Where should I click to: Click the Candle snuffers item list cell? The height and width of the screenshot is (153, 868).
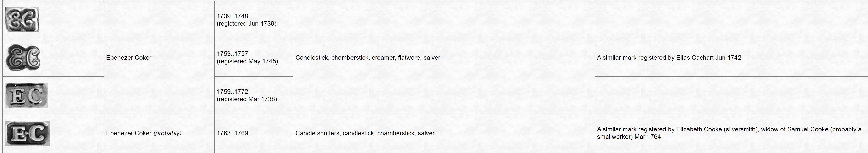tap(444, 133)
